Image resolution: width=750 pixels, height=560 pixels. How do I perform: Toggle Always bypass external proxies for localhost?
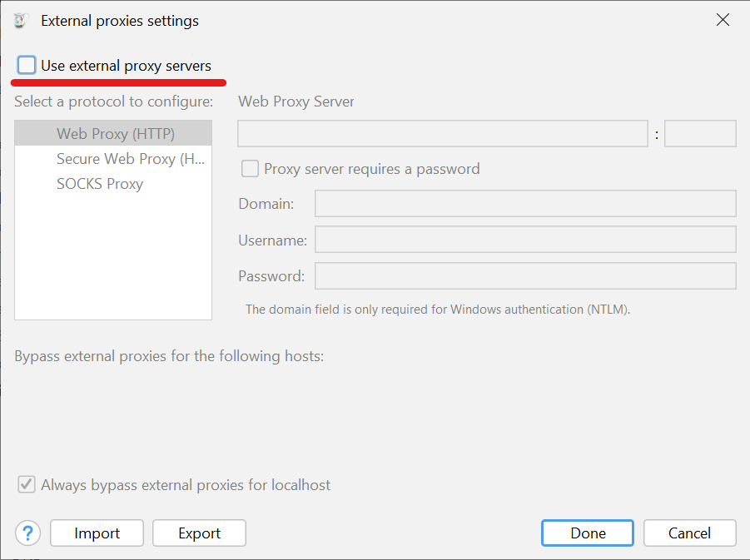coord(27,484)
